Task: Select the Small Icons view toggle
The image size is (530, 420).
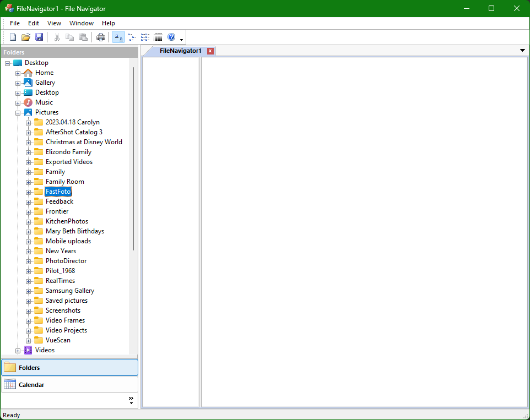Action: pos(132,37)
